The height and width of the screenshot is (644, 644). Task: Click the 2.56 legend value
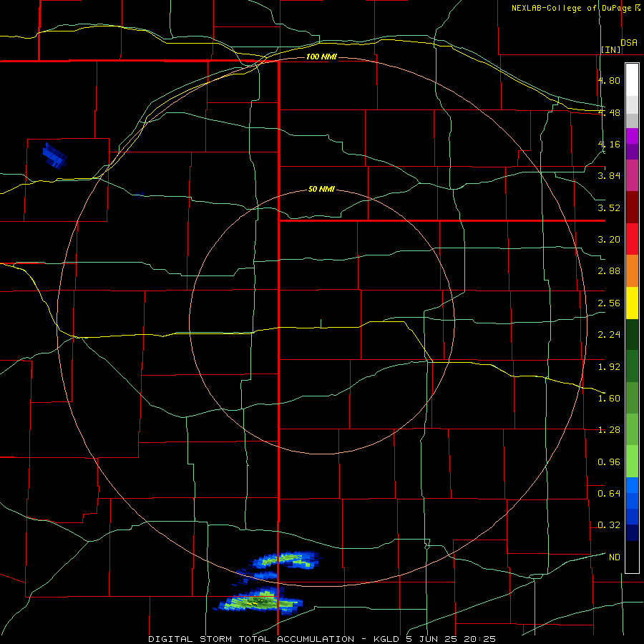click(609, 303)
